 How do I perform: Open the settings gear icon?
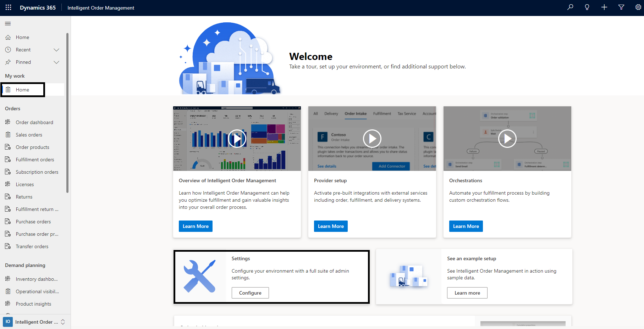tap(638, 7)
